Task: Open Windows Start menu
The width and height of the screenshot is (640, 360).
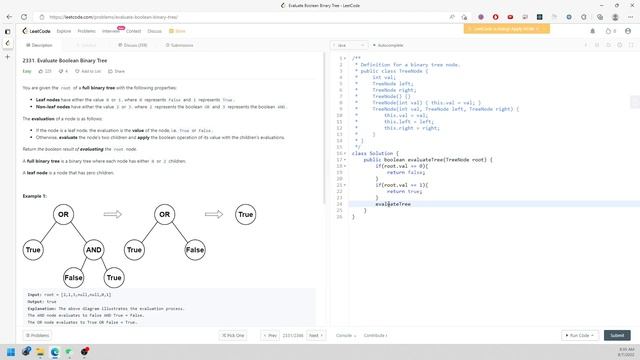Action: pos(11,352)
